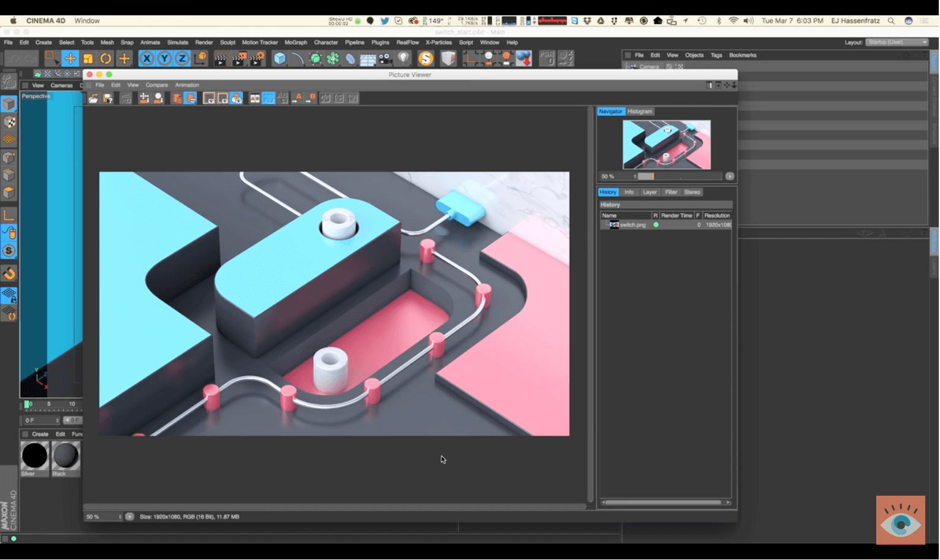Open the Navigator 50 % zoom field

pyautogui.click(x=618, y=176)
